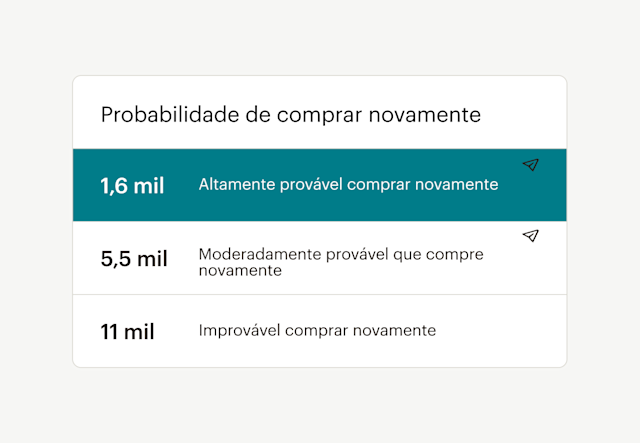This screenshot has height=443, width=640.
Task: Select the "1,6 mil" count
Action: 132,186
